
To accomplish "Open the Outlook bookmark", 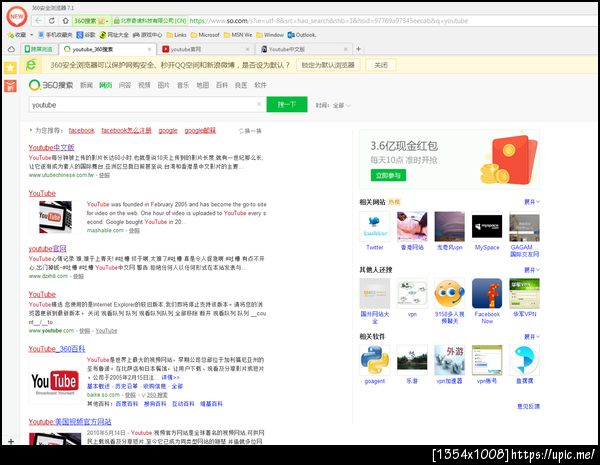I will click(302, 35).
